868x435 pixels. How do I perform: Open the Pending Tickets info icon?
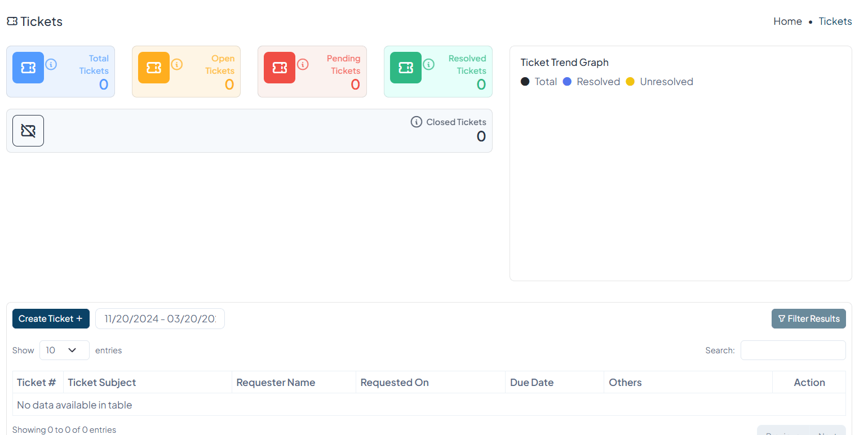(303, 64)
